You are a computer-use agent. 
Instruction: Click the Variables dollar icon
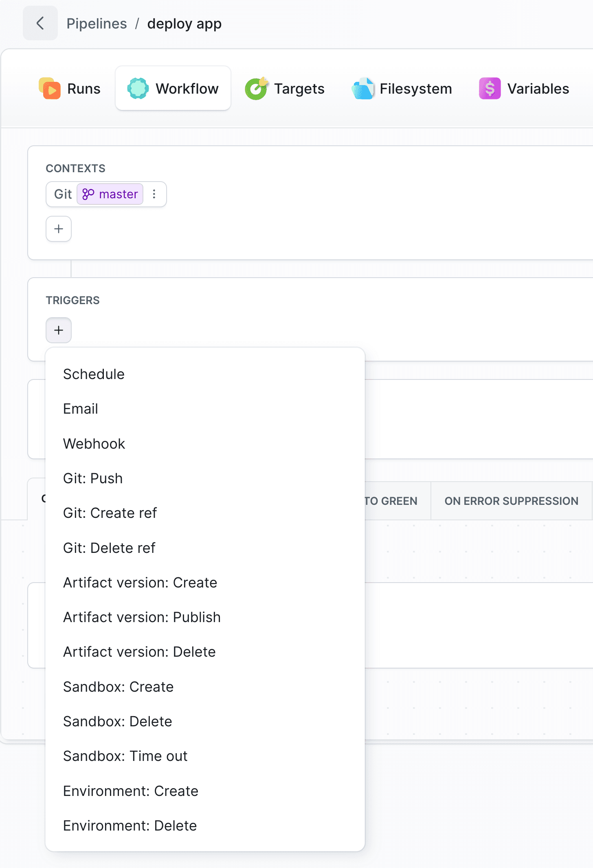(490, 88)
